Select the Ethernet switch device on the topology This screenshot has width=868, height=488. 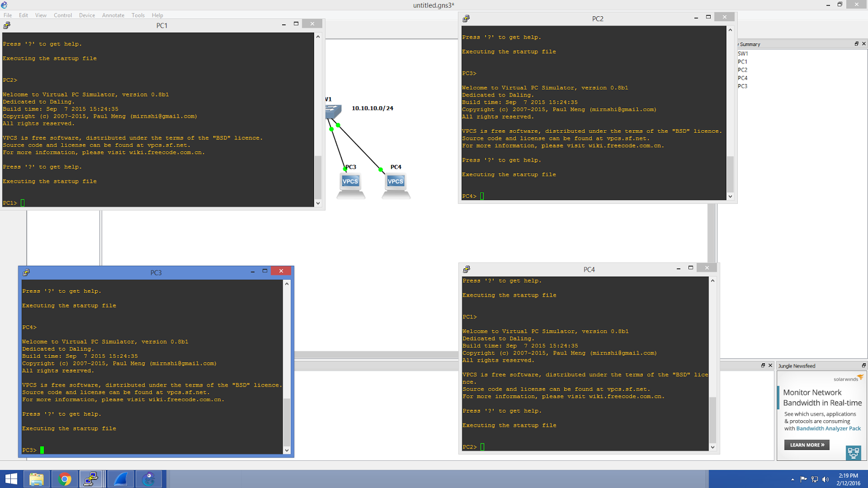click(333, 112)
